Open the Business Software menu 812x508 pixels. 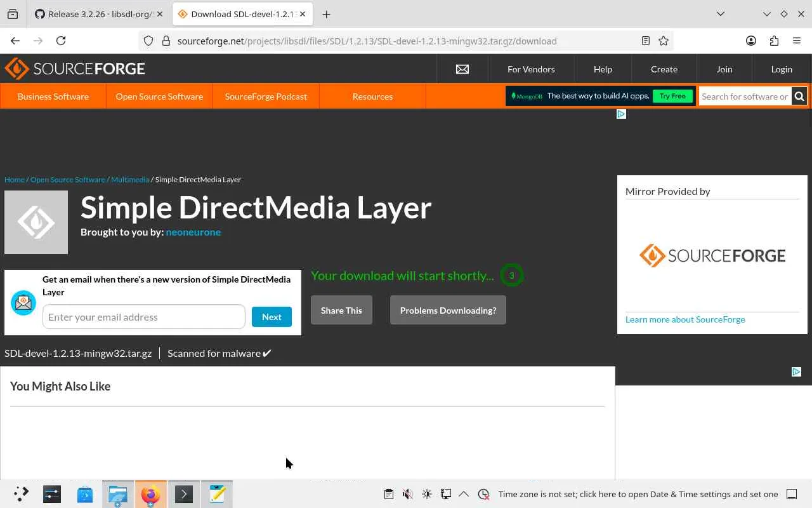(x=53, y=97)
